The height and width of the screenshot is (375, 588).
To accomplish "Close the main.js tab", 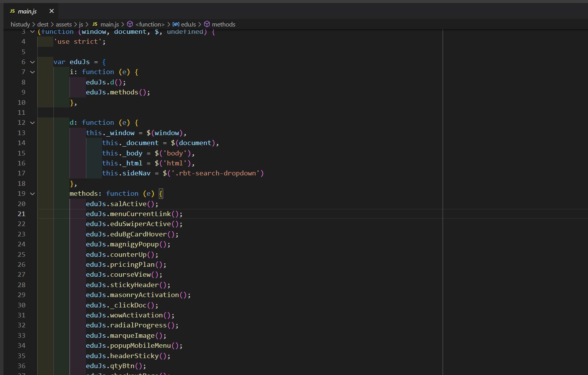I will click(x=51, y=11).
